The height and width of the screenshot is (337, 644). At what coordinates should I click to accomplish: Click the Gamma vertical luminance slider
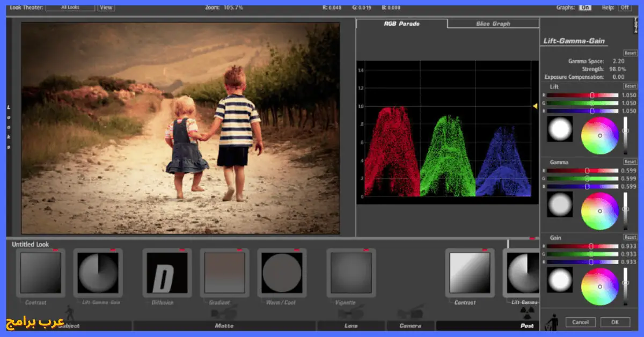(625, 211)
